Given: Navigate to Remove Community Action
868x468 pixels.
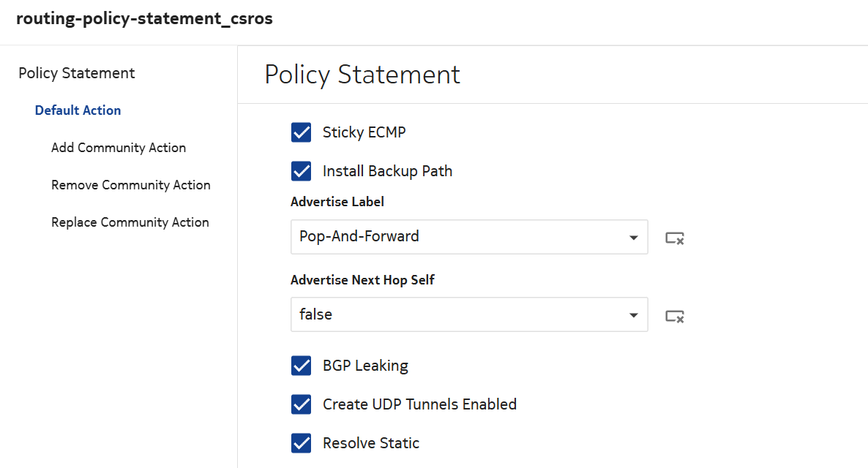Looking at the screenshot, I should coord(131,185).
